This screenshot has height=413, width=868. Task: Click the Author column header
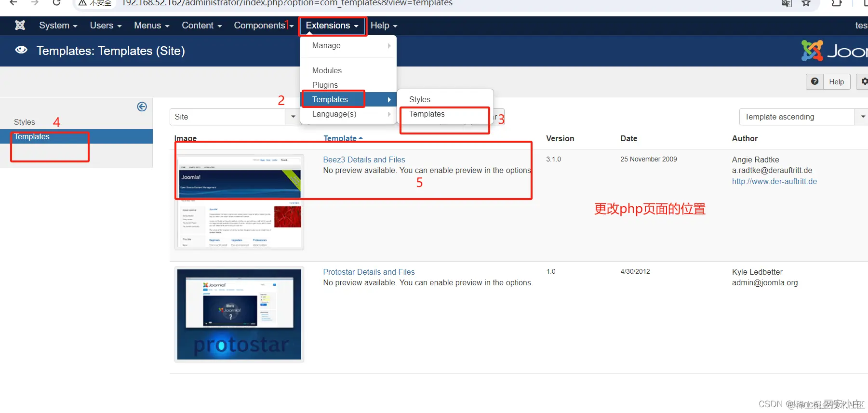(x=745, y=138)
